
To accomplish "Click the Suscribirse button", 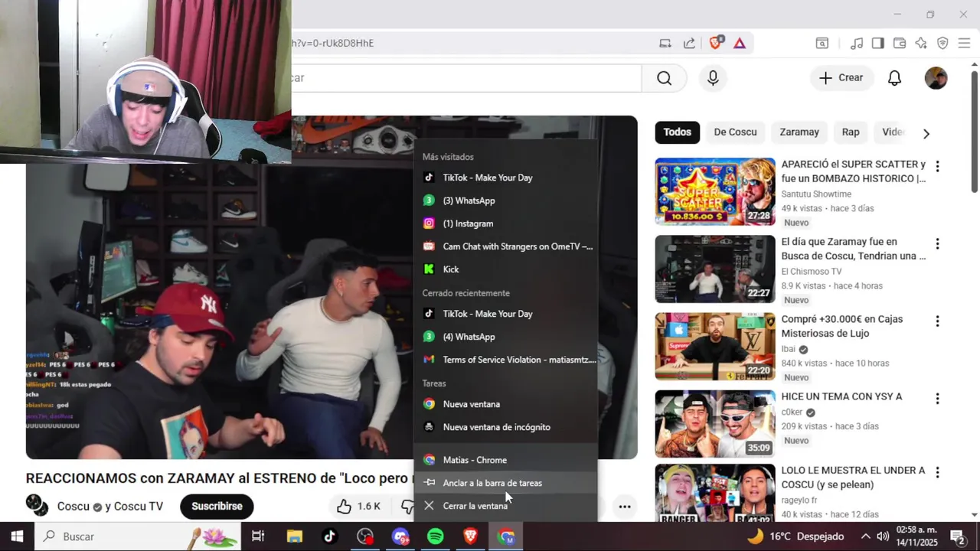I will click(x=217, y=506).
